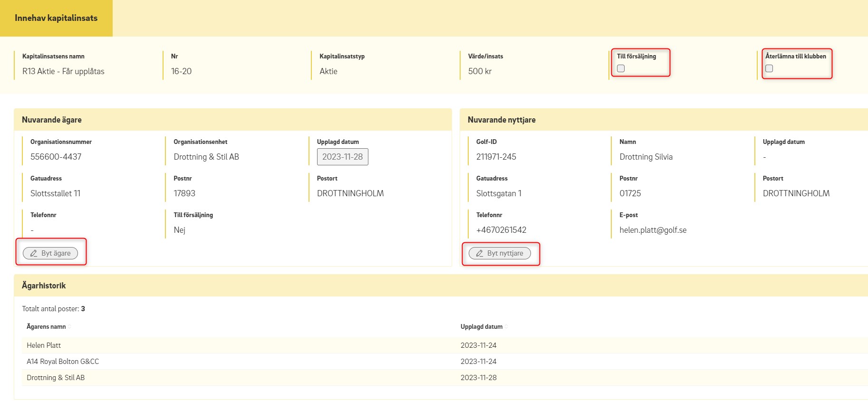Click the phone number +4670261542
Screen dimensions: 868x401
(x=501, y=230)
